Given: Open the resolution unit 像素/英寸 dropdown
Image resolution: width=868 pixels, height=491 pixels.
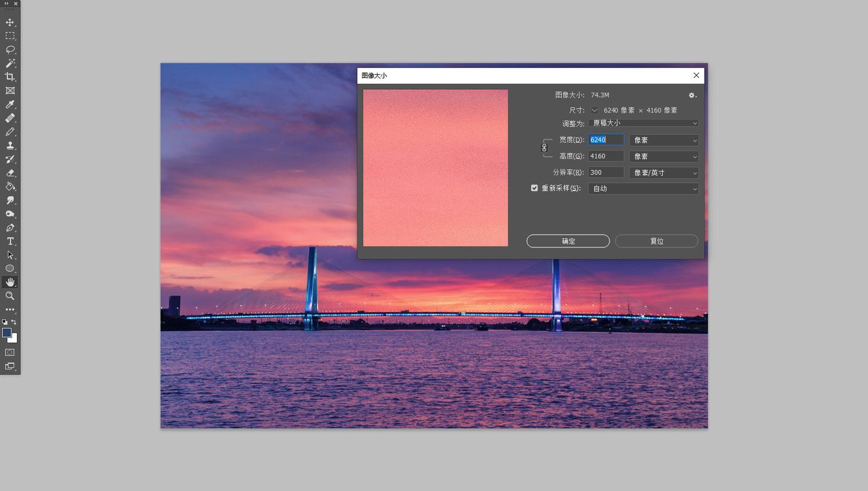Looking at the screenshot, I should click(x=663, y=172).
